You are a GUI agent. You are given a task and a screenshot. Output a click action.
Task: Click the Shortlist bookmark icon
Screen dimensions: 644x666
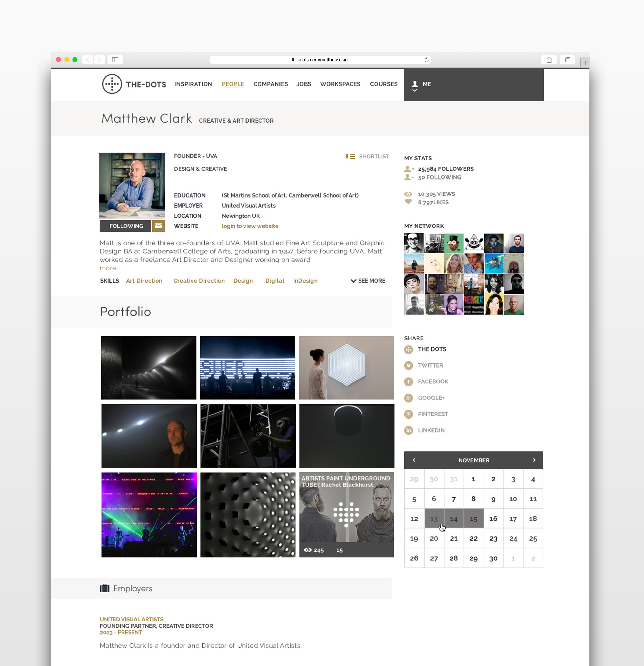coord(350,156)
